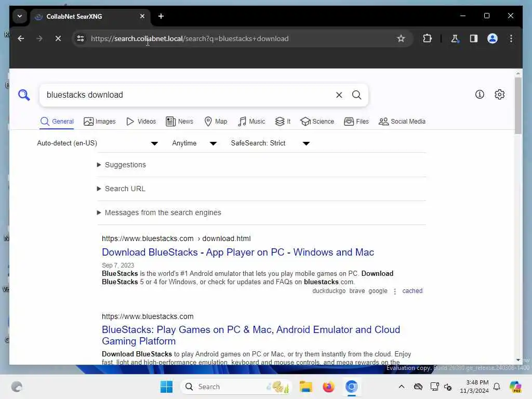Open Auto-detect (en-US) language dropdown
The width and height of the screenshot is (532, 399).
[x=97, y=143]
